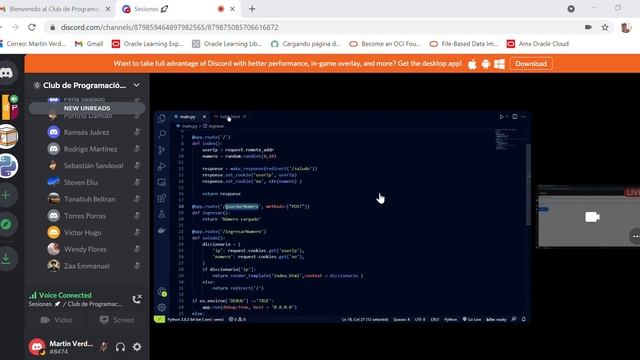The image size is (640, 360).
Task: Share your screen with the Screen button
Action: (x=117, y=320)
